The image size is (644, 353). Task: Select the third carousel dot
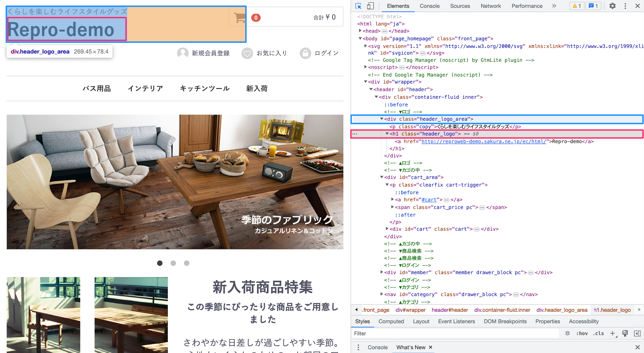coord(187,263)
